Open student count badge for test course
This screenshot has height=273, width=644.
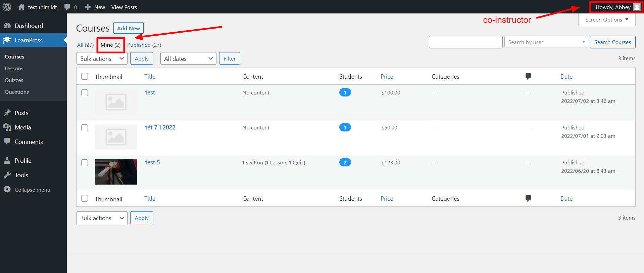(345, 92)
